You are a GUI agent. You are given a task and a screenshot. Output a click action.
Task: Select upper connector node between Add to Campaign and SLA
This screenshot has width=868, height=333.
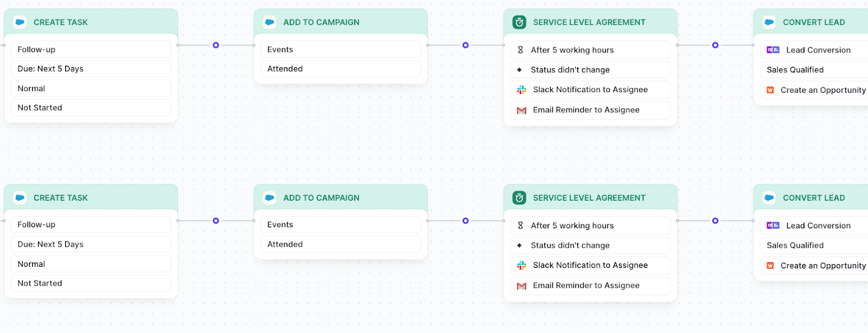(465, 45)
